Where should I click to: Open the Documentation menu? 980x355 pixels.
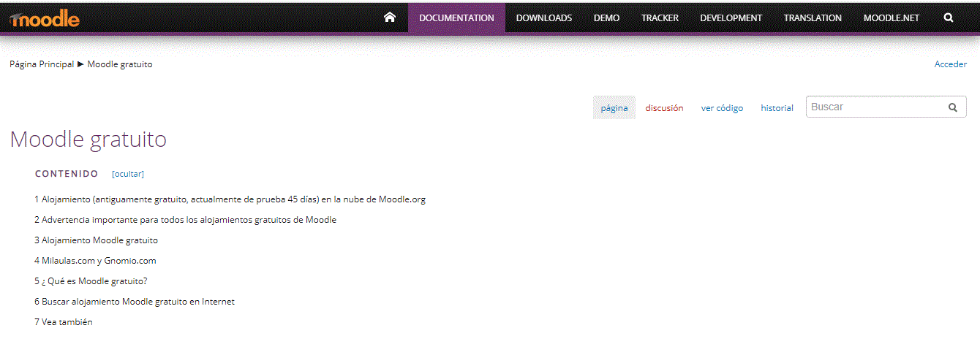(456, 18)
